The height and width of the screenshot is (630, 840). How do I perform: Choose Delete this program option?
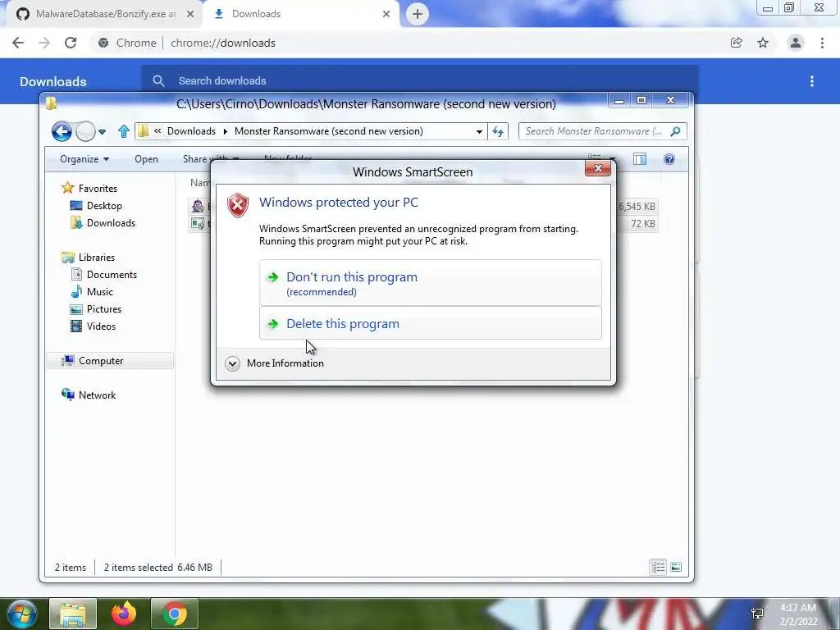pos(430,323)
